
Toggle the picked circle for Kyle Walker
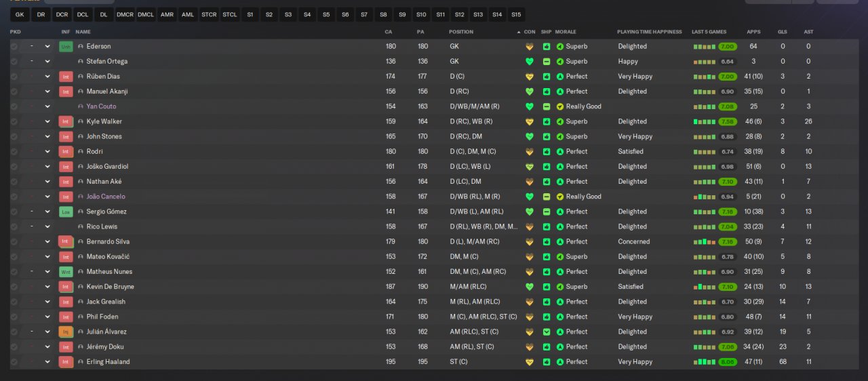tap(14, 121)
